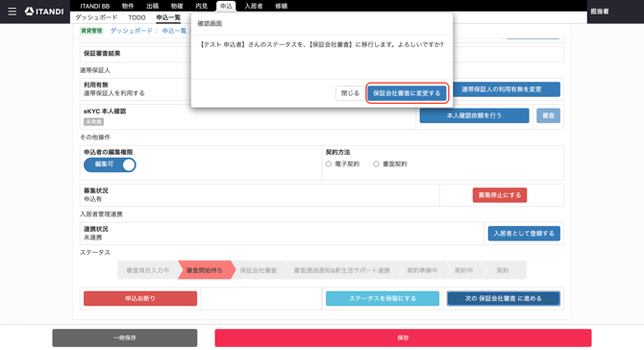Screen dimensions: 644x350
Task: Select the 申込一覧 sub-tab
Action: point(168,17)
